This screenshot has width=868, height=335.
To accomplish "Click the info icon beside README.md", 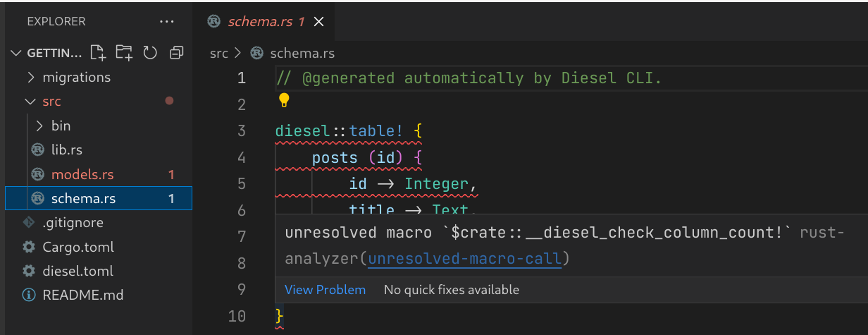I will point(29,295).
